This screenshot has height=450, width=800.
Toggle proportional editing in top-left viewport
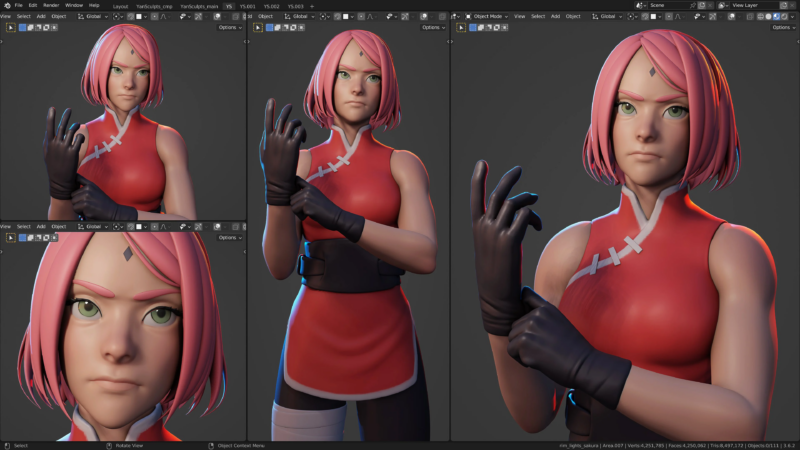coord(154,16)
